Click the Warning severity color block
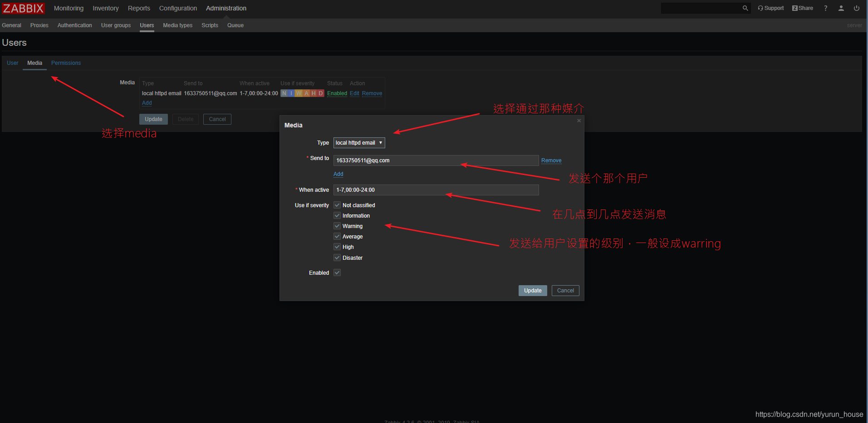This screenshot has width=868, height=423. (299, 93)
